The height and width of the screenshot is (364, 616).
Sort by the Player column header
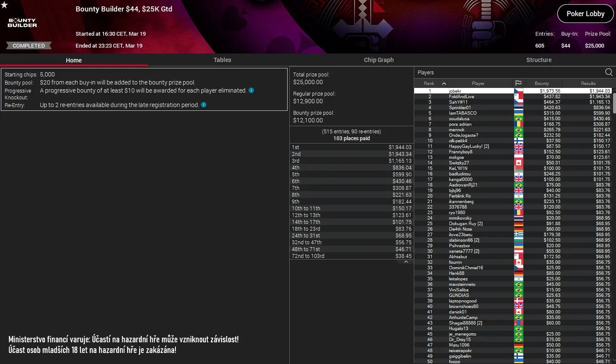tap(478, 83)
